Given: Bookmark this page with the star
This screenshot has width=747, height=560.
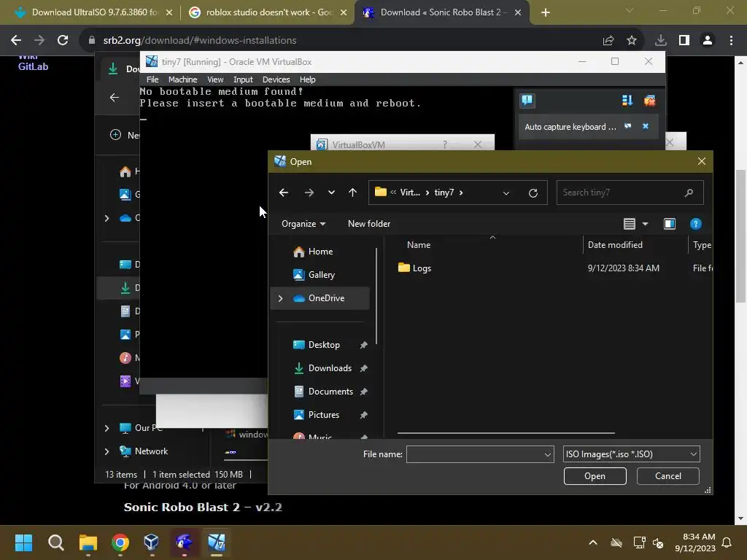Looking at the screenshot, I should coord(631,41).
